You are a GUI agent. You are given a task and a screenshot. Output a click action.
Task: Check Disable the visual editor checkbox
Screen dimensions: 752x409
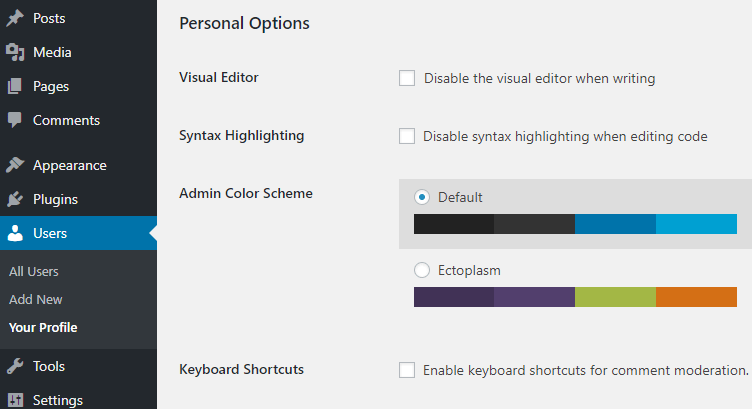pos(407,78)
